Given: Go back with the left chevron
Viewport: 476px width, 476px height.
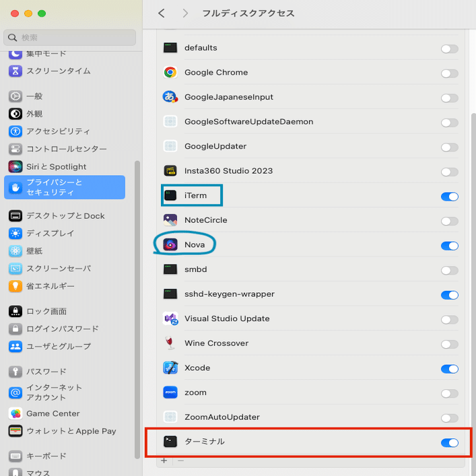Looking at the screenshot, I should pyautogui.click(x=162, y=13).
